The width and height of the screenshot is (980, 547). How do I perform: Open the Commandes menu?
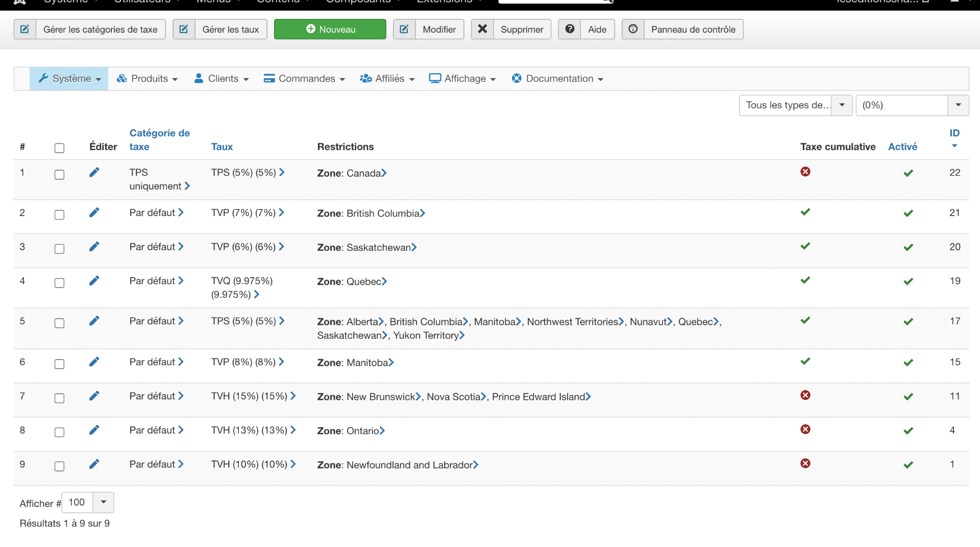(304, 79)
